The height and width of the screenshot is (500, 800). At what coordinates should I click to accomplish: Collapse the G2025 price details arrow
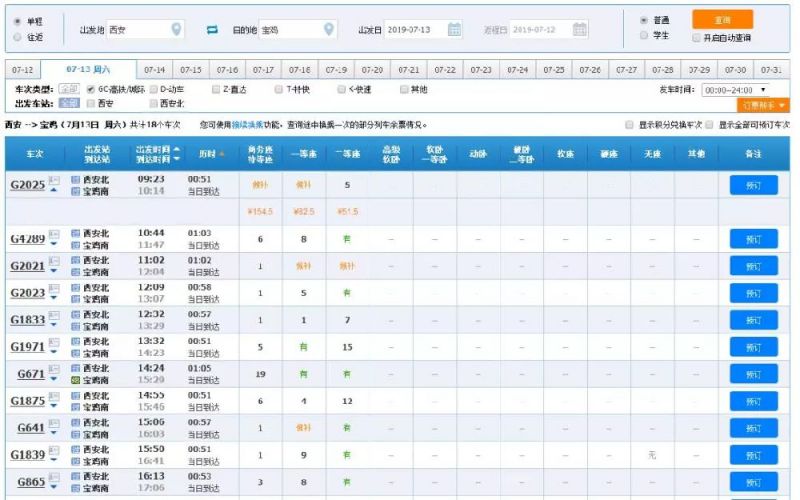[54, 190]
